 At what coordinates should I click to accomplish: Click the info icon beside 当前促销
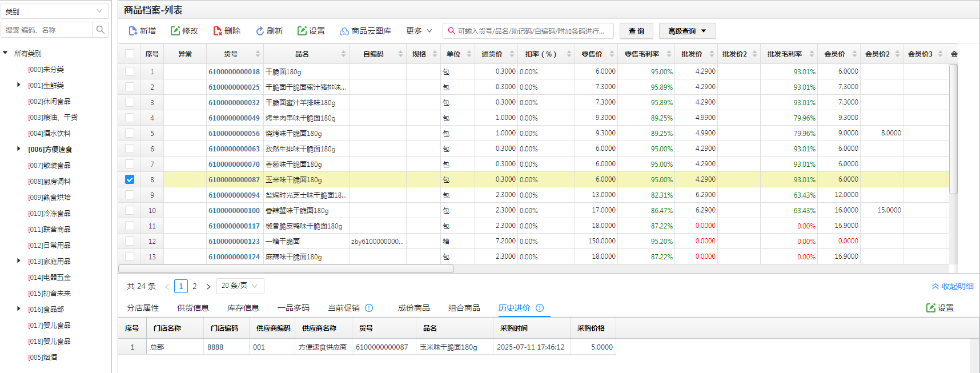point(369,308)
